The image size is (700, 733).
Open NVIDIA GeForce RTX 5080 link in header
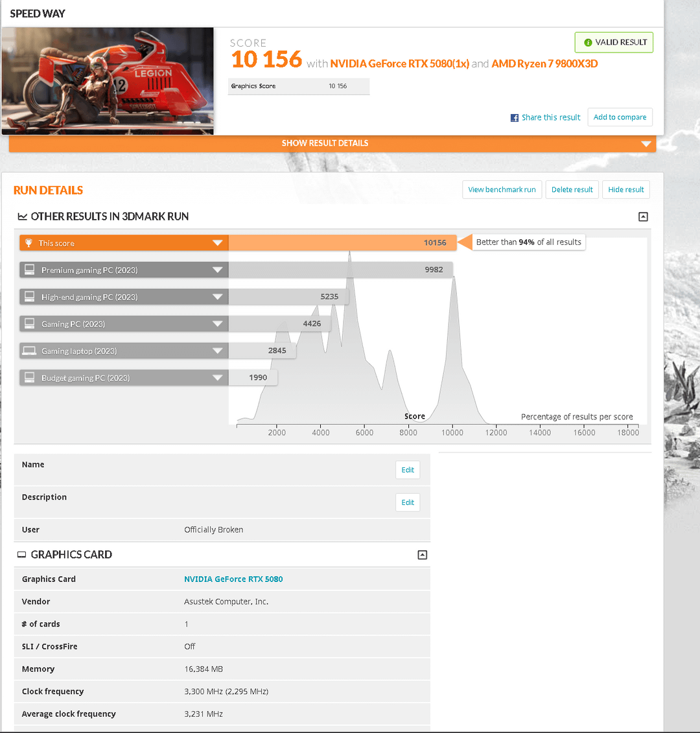click(x=400, y=64)
